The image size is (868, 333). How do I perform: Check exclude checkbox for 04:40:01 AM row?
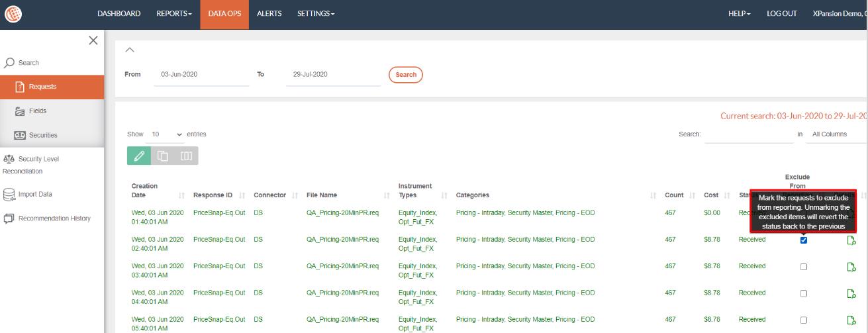804,293
